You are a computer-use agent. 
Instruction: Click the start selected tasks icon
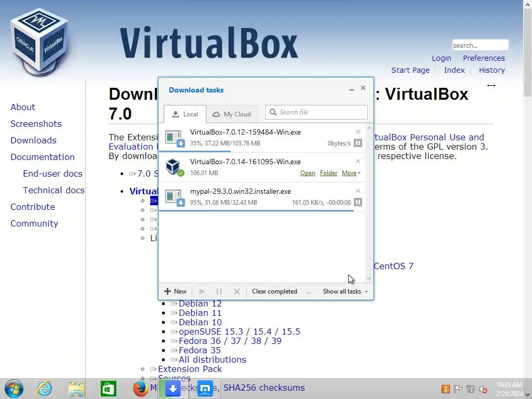[202, 291]
